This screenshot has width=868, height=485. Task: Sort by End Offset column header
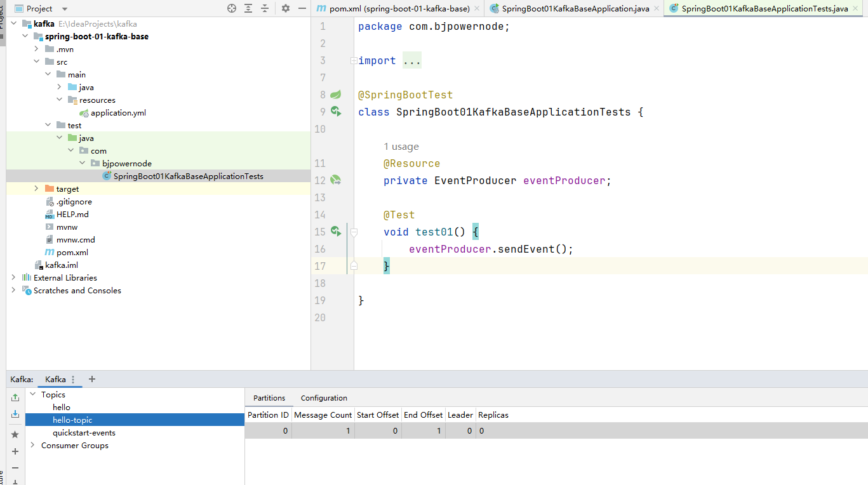click(x=423, y=415)
